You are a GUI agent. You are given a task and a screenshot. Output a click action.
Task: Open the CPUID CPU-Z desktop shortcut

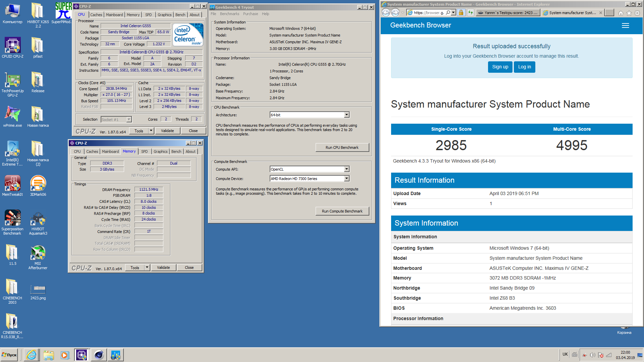pos(12,48)
